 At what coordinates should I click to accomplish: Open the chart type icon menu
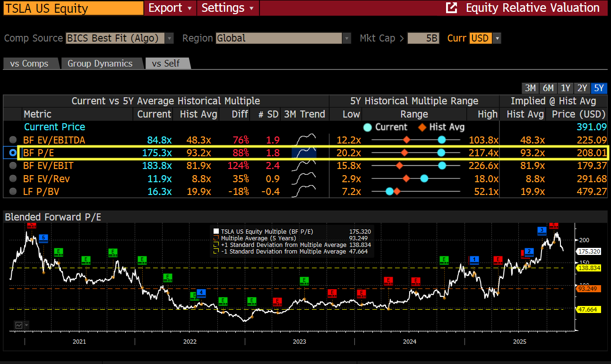(22, 325)
